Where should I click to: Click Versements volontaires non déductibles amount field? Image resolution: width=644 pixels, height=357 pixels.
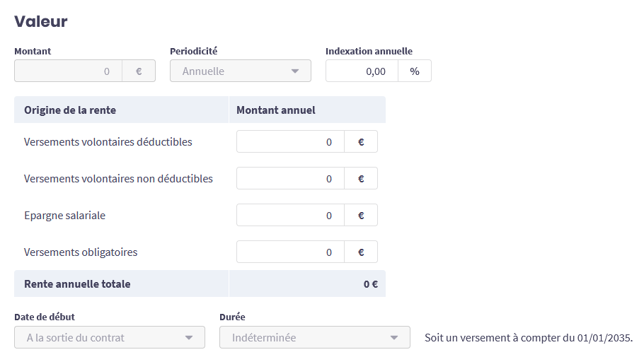pos(290,178)
